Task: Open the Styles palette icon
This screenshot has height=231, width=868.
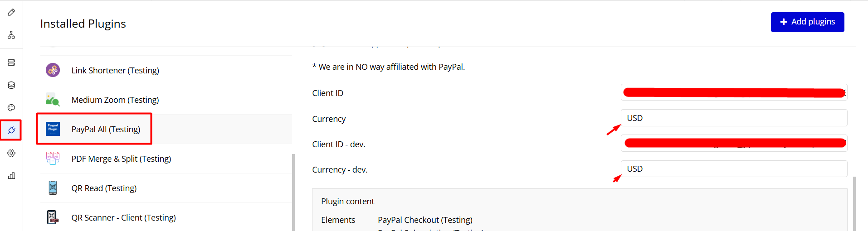Action: [x=11, y=108]
